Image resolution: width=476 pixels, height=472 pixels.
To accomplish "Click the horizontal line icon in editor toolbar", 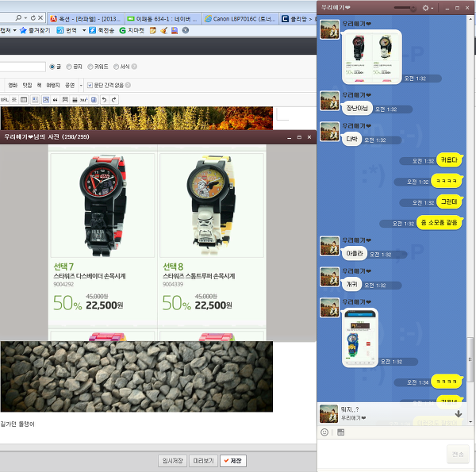I will [x=75, y=100].
